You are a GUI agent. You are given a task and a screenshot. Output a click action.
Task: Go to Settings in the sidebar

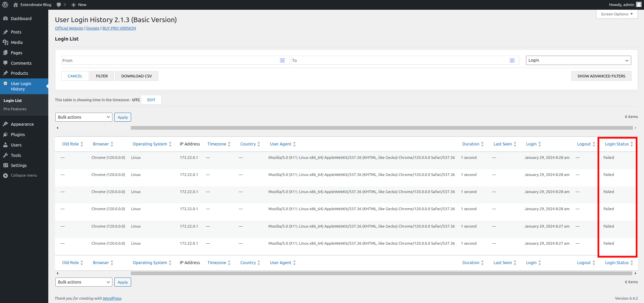(19, 165)
